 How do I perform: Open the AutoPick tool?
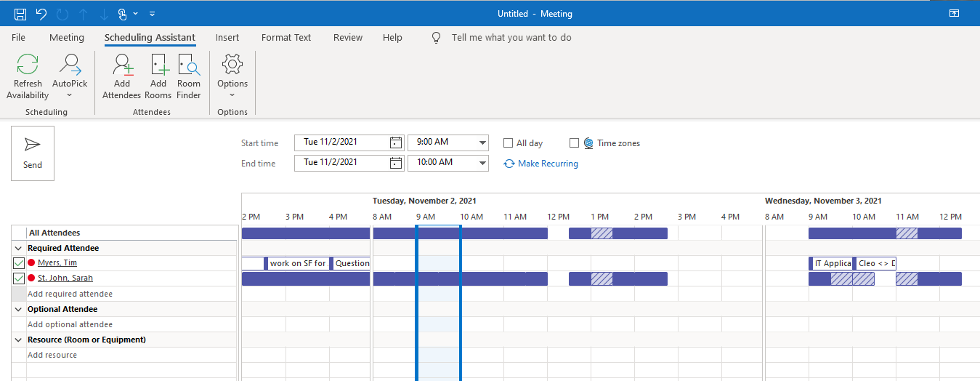pos(70,65)
